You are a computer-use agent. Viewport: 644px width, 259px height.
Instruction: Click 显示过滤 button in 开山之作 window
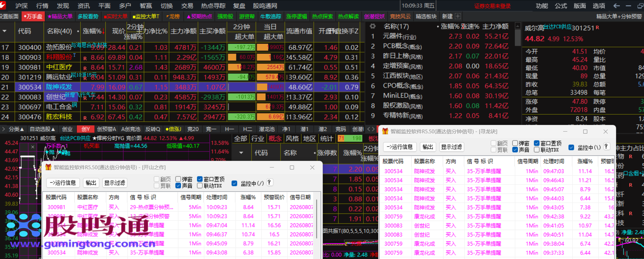(x=115, y=183)
